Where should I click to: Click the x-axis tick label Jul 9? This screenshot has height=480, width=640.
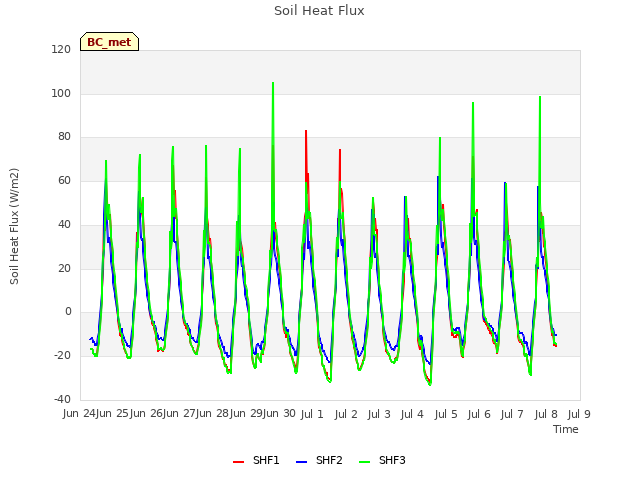point(579,414)
